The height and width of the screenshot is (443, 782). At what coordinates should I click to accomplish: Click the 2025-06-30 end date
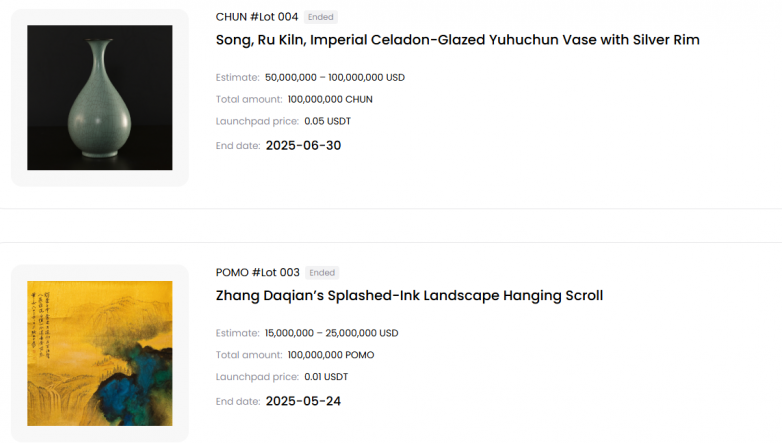pyautogui.click(x=303, y=145)
